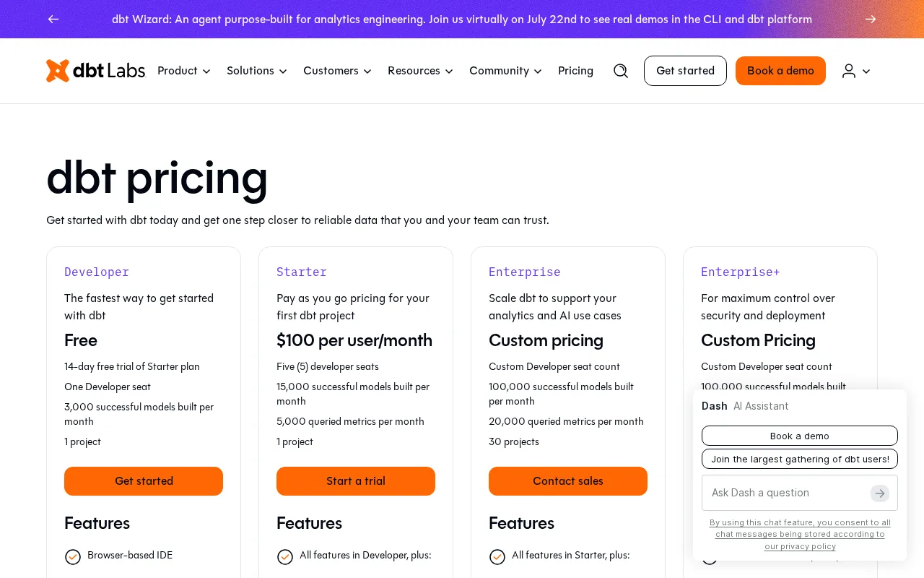Click Contact sales in Enterprise plan
The height and width of the screenshot is (578, 924).
[x=568, y=481]
